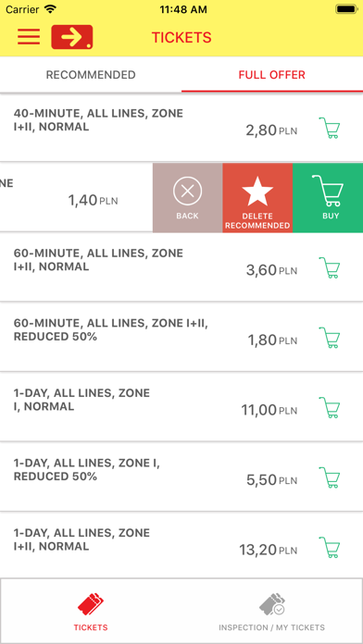Select the 40-minute all lines normal row
This screenshot has width=363, height=644.
pos(181,127)
